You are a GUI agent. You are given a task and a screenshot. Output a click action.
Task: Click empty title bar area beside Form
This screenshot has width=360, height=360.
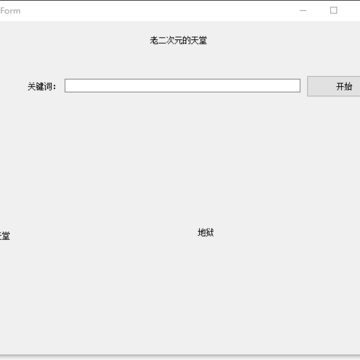click(x=150, y=11)
